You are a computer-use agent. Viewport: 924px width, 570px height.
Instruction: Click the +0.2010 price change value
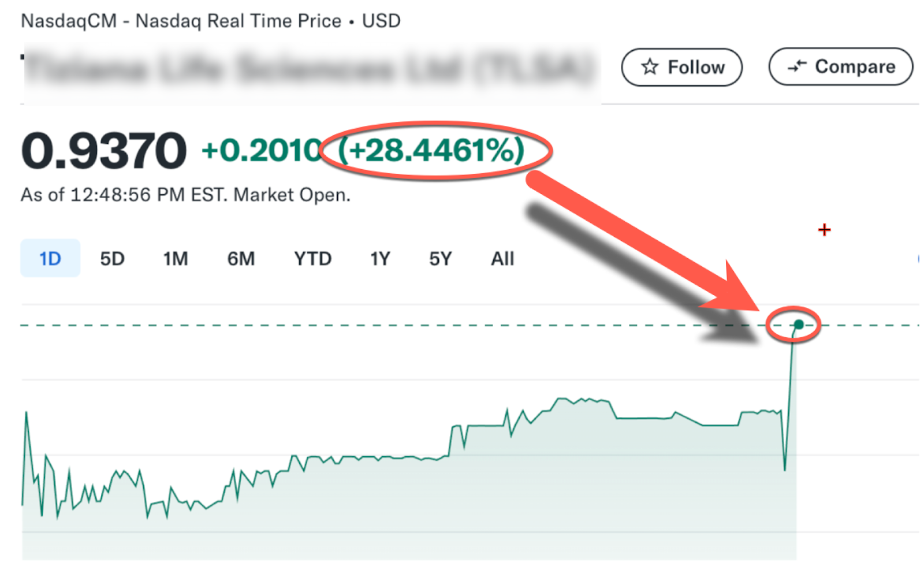(x=262, y=150)
